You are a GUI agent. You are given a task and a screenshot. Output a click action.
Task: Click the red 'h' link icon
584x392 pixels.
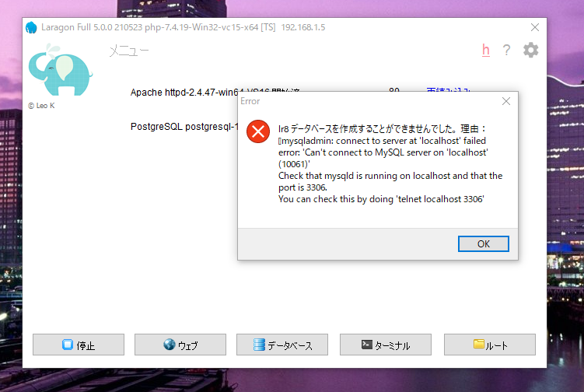pyautogui.click(x=486, y=50)
